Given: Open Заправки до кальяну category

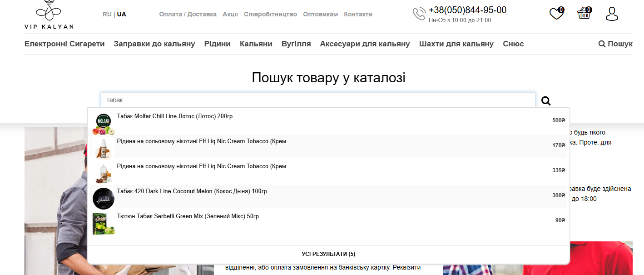Looking at the screenshot, I should 154,44.
